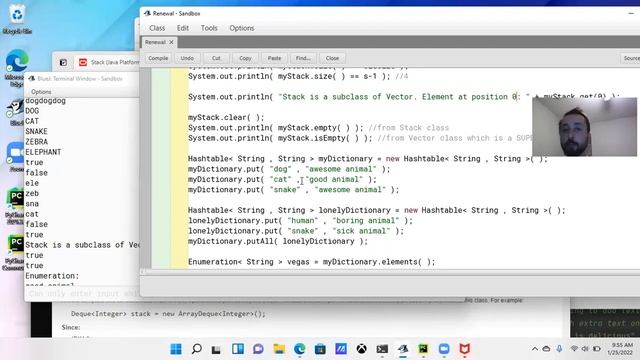This screenshot has height=360, width=640.
Task: Open Microsoft Store from the taskbar
Action: pyautogui.click(x=320, y=349)
